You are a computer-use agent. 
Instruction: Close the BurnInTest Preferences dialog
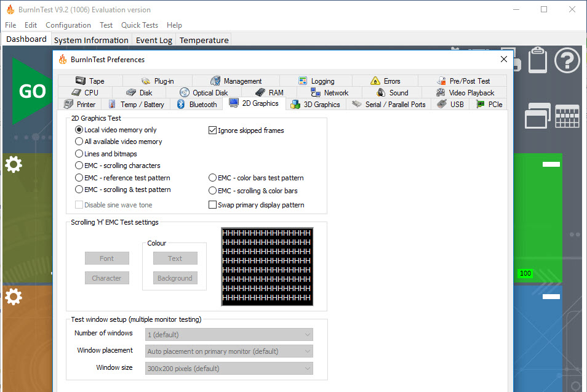point(504,59)
